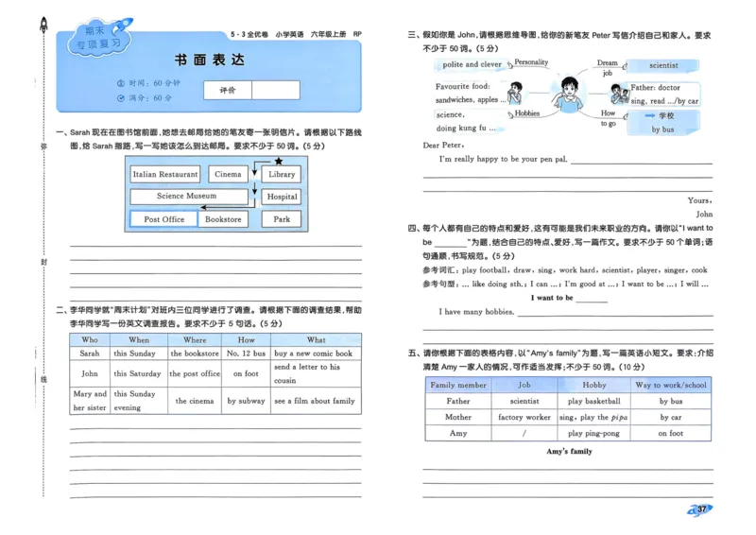
Task: Click the Italian Restaurant box
Action: 165,174
